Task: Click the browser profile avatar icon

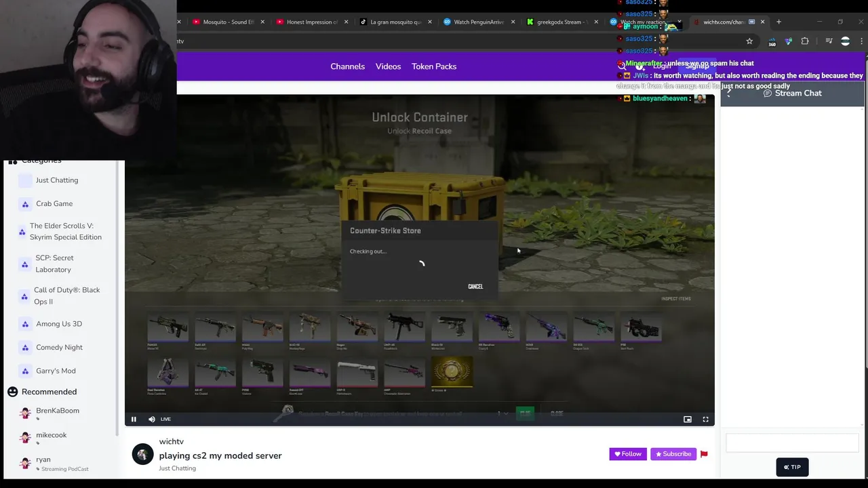Action: coord(845,41)
